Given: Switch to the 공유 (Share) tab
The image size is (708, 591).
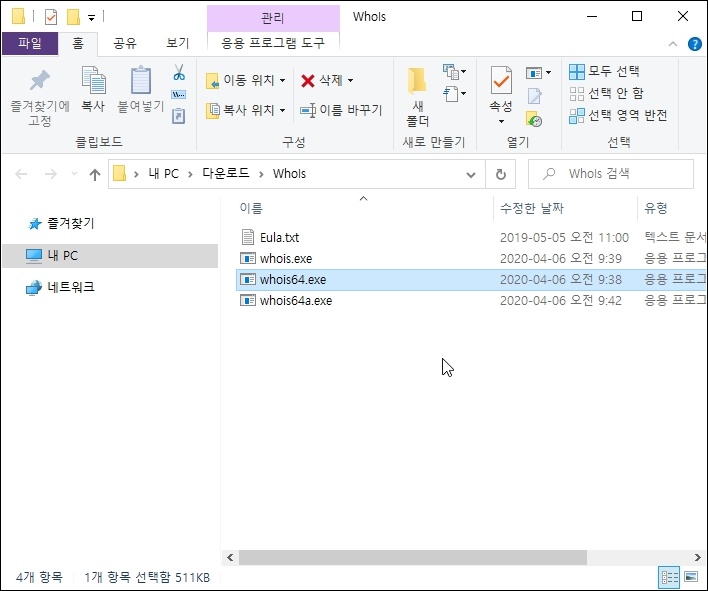Looking at the screenshot, I should click(x=125, y=43).
